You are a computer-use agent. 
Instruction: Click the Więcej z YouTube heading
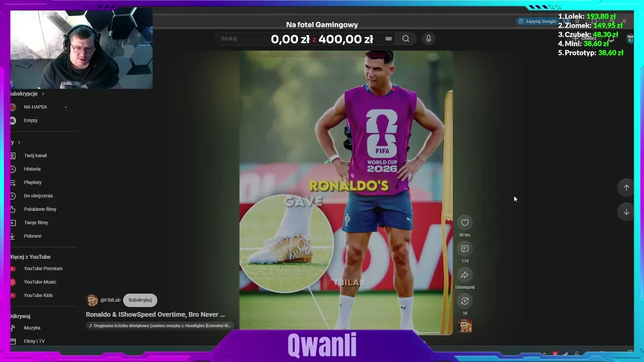tap(30, 257)
